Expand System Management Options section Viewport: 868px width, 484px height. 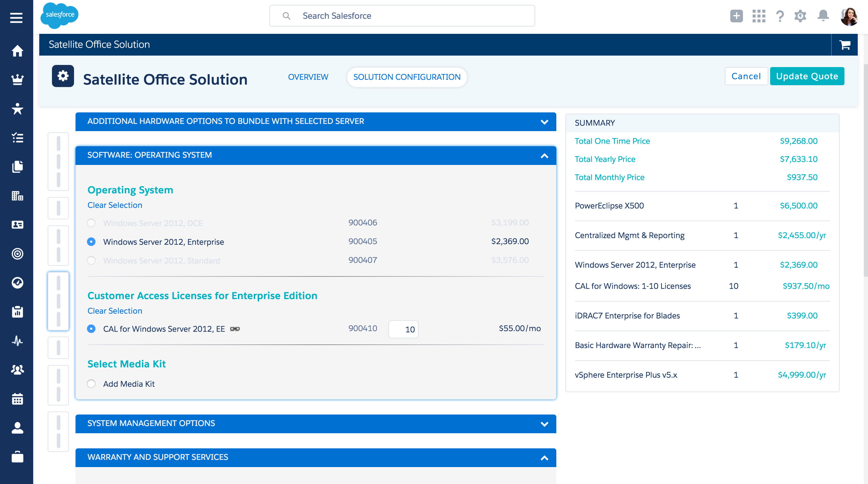(316, 424)
